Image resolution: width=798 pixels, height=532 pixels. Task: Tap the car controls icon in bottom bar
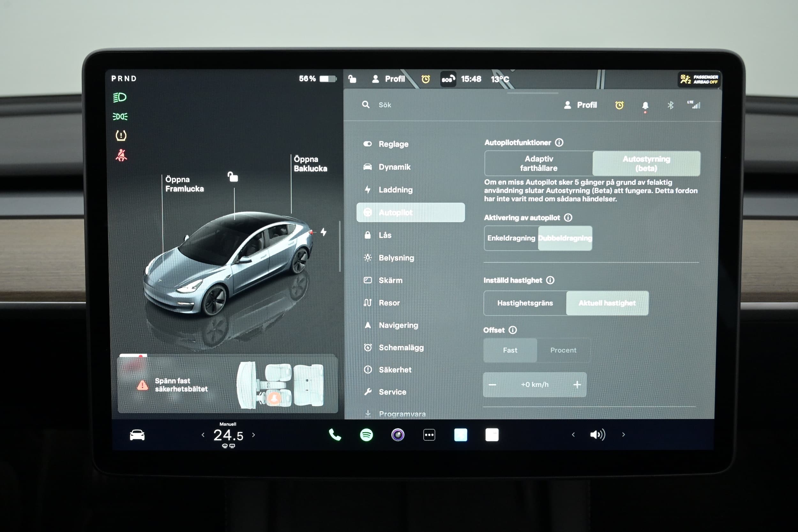[137, 435]
